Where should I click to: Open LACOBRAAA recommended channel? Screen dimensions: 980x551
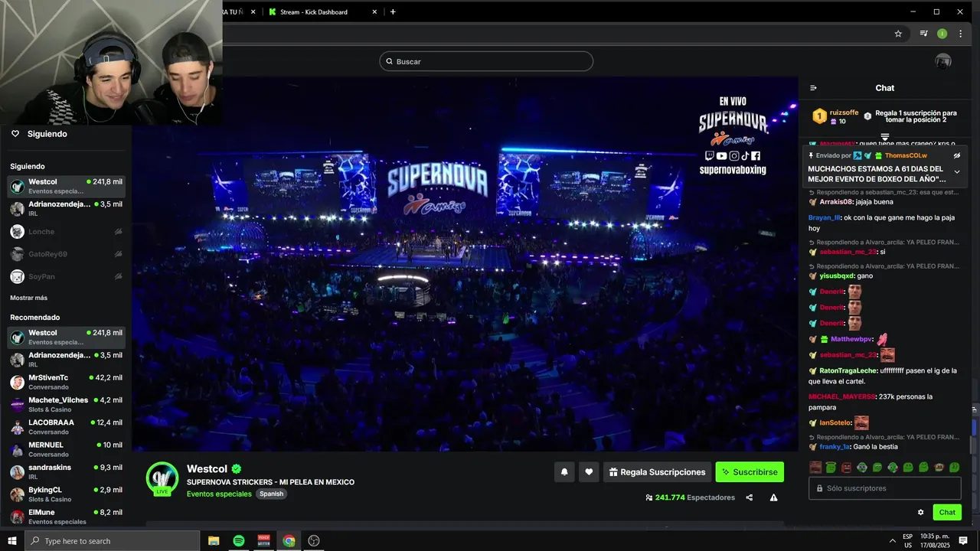click(x=67, y=426)
